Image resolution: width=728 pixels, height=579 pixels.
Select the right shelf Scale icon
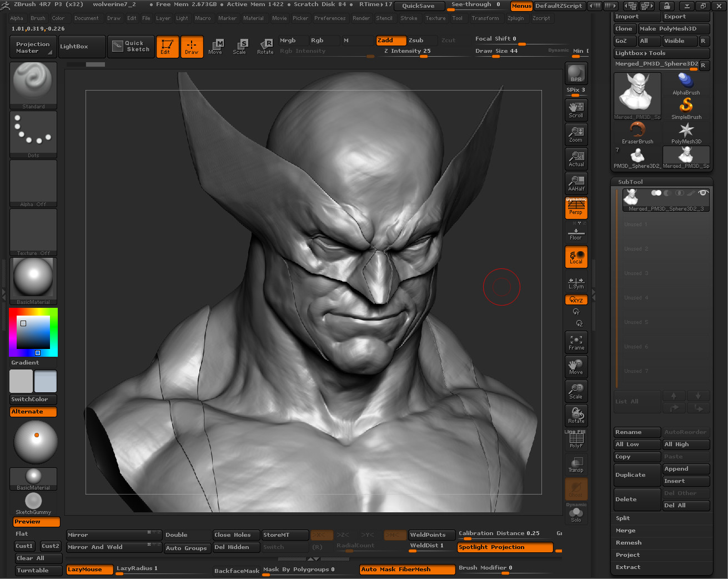pyautogui.click(x=576, y=391)
